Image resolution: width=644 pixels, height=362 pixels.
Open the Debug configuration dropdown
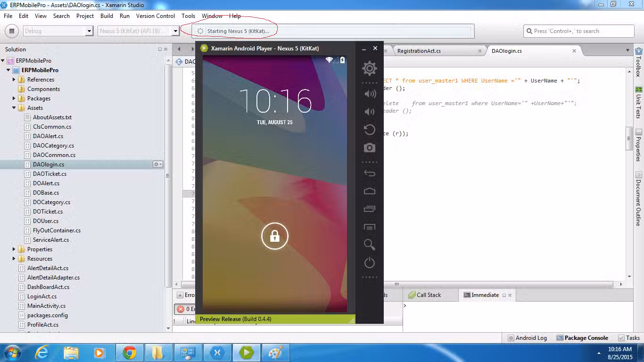89,31
